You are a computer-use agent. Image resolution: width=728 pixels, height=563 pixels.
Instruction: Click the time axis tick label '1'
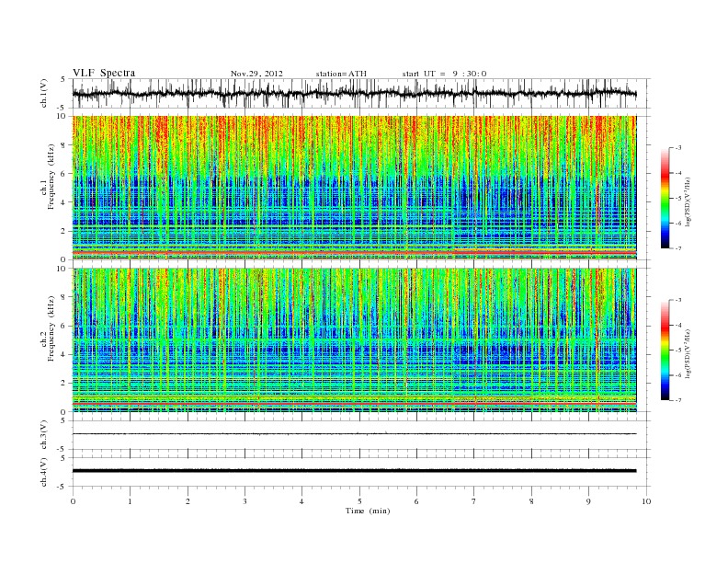130,501
